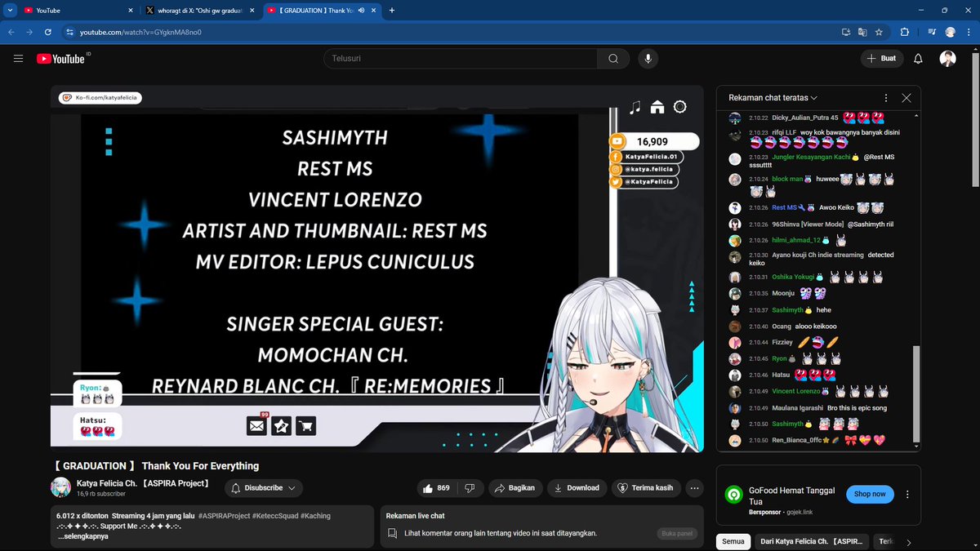Screen dimensions: 980x551
Task: Select the Semua filter chip
Action: click(x=733, y=541)
